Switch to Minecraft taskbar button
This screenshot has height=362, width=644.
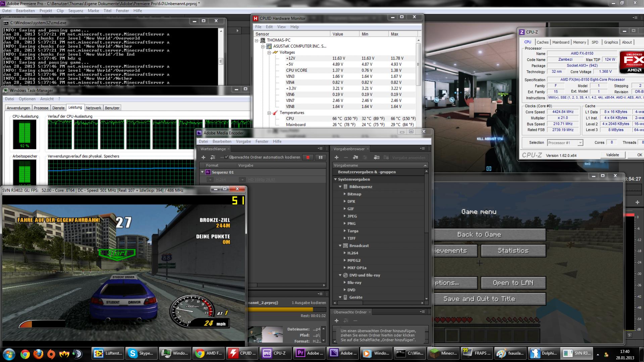pyautogui.click(x=444, y=353)
